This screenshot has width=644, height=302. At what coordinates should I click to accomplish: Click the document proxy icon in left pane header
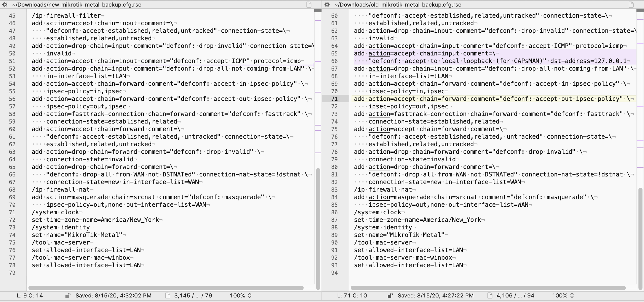point(309,5)
